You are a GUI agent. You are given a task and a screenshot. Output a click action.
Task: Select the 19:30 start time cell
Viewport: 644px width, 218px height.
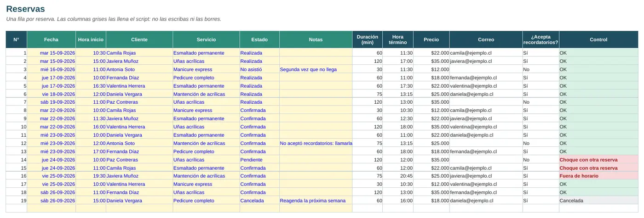pyautogui.click(x=91, y=176)
